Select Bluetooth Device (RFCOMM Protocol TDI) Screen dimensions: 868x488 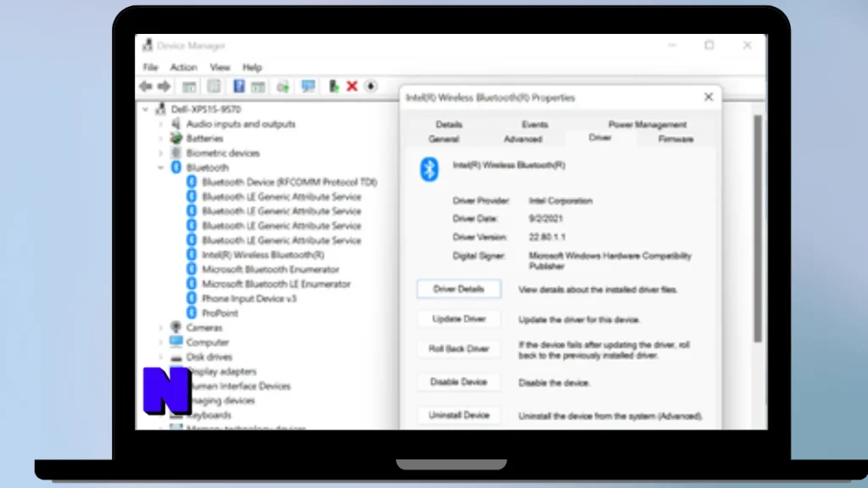(290, 182)
